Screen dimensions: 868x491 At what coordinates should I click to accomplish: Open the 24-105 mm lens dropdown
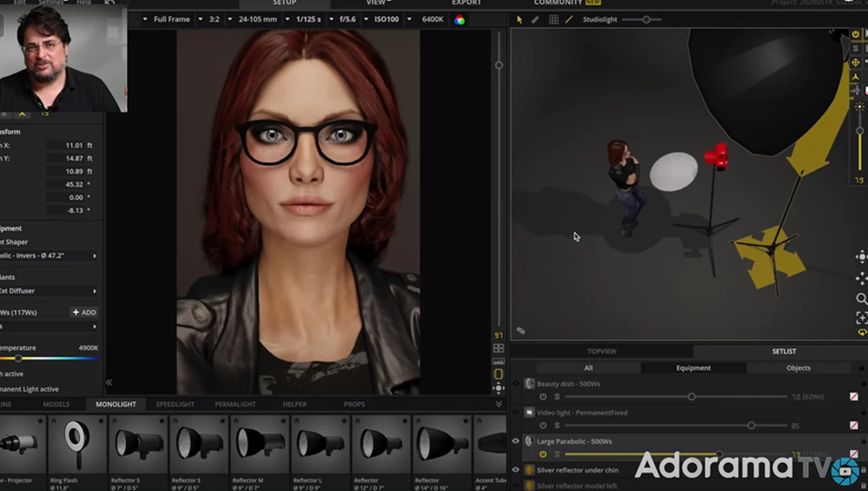point(253,19)
